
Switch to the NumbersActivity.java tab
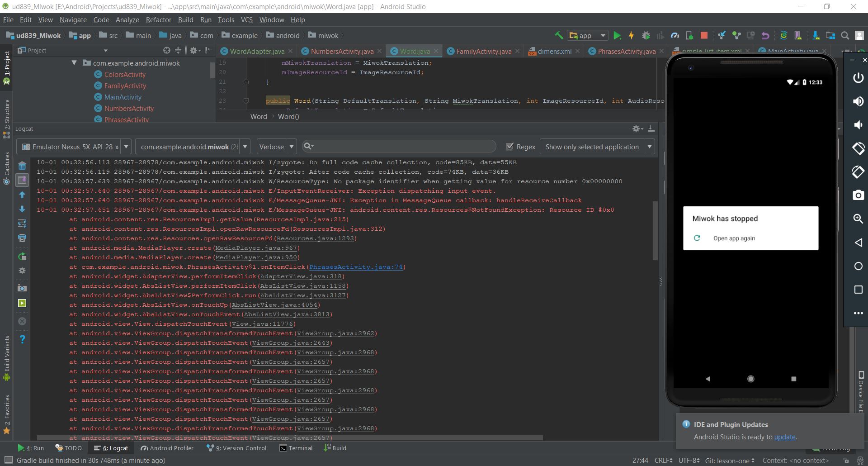341,51
